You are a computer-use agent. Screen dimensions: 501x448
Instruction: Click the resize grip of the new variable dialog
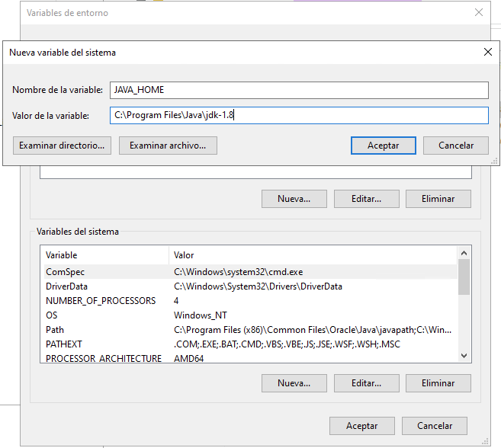pos(494,162)
